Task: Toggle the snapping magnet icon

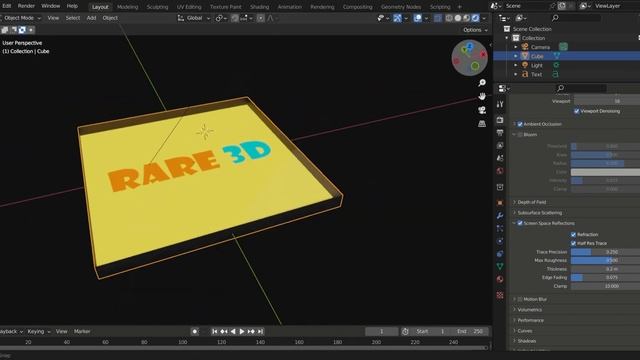Action: 235,18
